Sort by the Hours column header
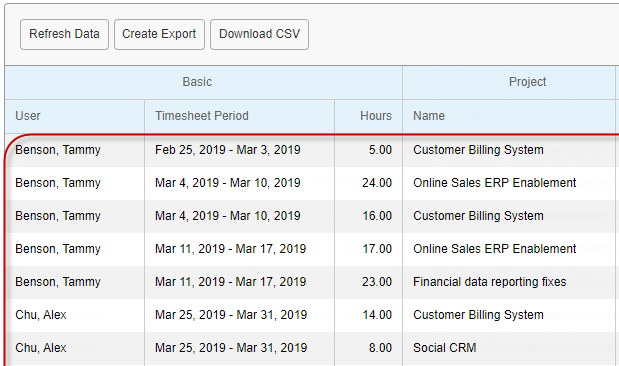The image size is (619, 366). pyautogui.click(x=368, y=116)
